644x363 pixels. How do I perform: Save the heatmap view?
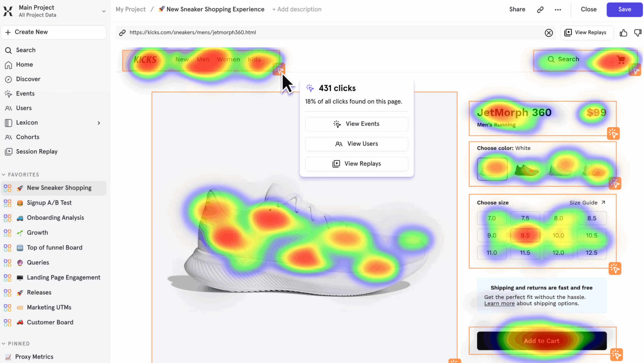click(624, 9)
